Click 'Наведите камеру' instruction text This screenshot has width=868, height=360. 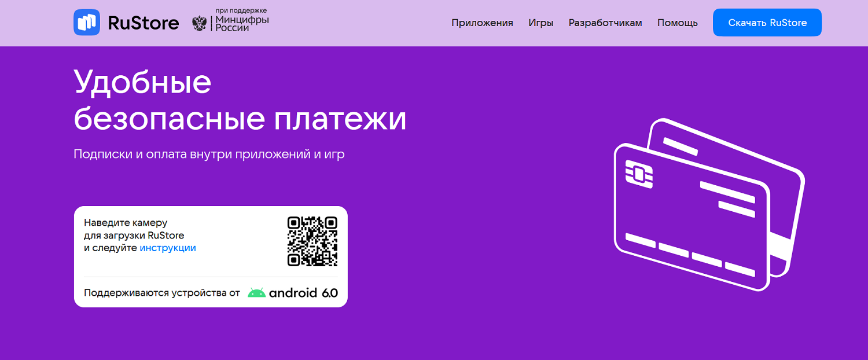(126, 222)
